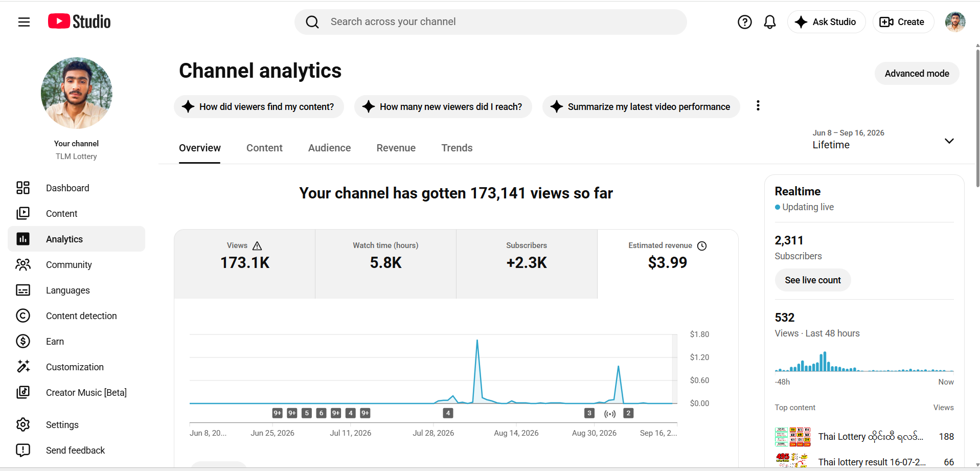This screenshot has width=980, height=471.
Task: Click the Analytics bar chart icon
Action: coord(23,239)
